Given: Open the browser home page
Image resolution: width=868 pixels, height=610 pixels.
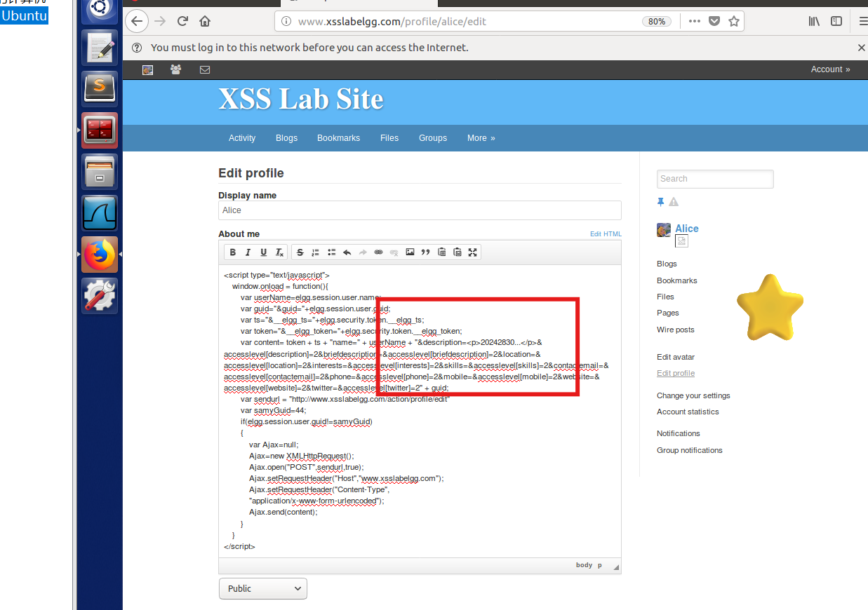Looking at the screenshot, I should coord(205,21).
